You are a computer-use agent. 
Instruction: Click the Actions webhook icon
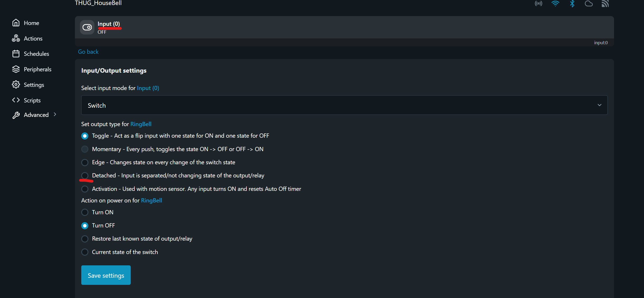(x=16, y=38)
